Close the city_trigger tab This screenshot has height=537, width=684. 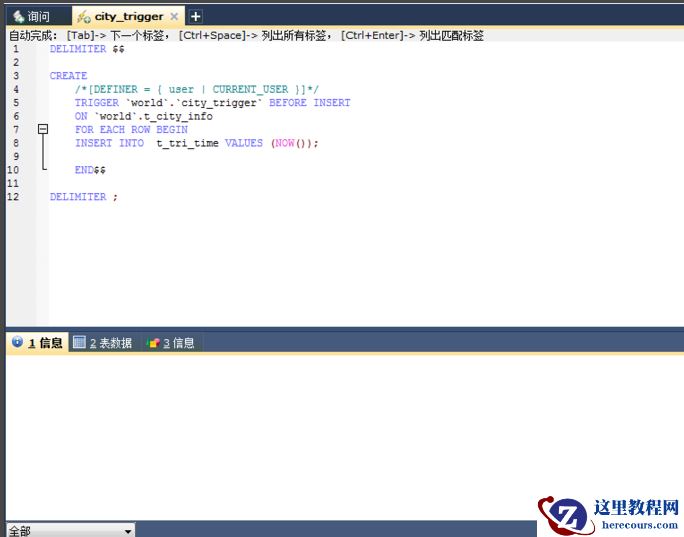(x=174, y=17)
